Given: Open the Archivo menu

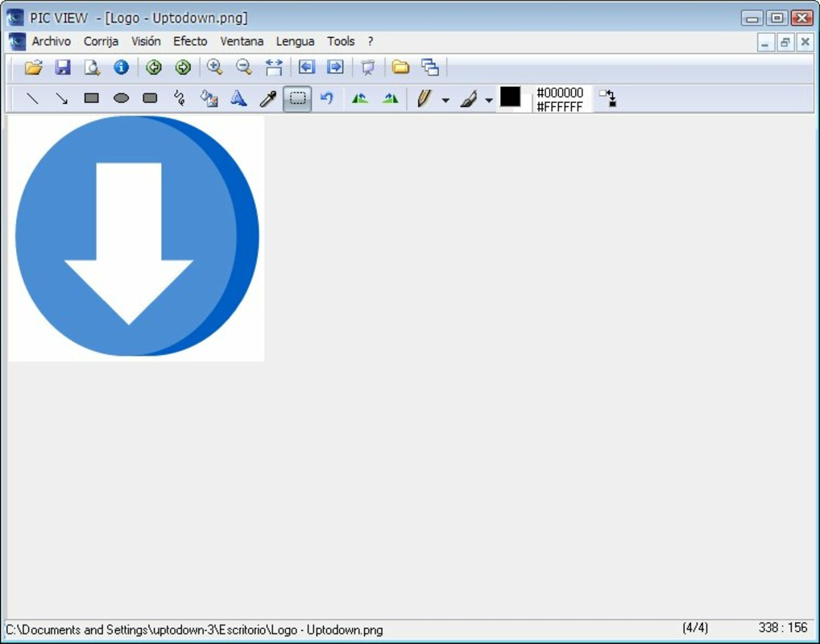Looking at the screenshot, I should click(52, 41).
